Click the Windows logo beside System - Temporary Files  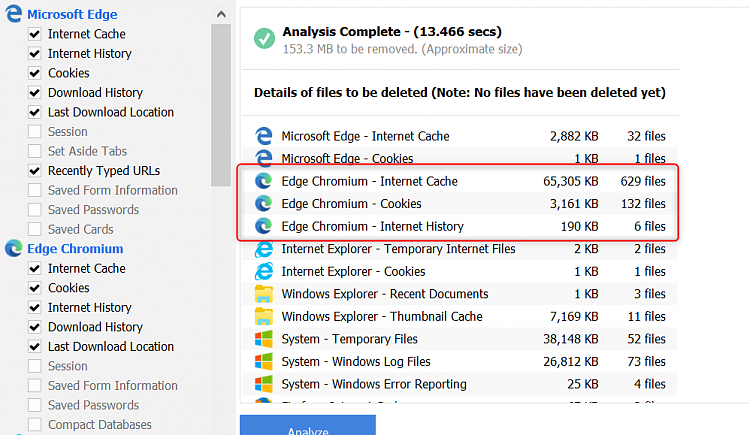tap(264, 339)
